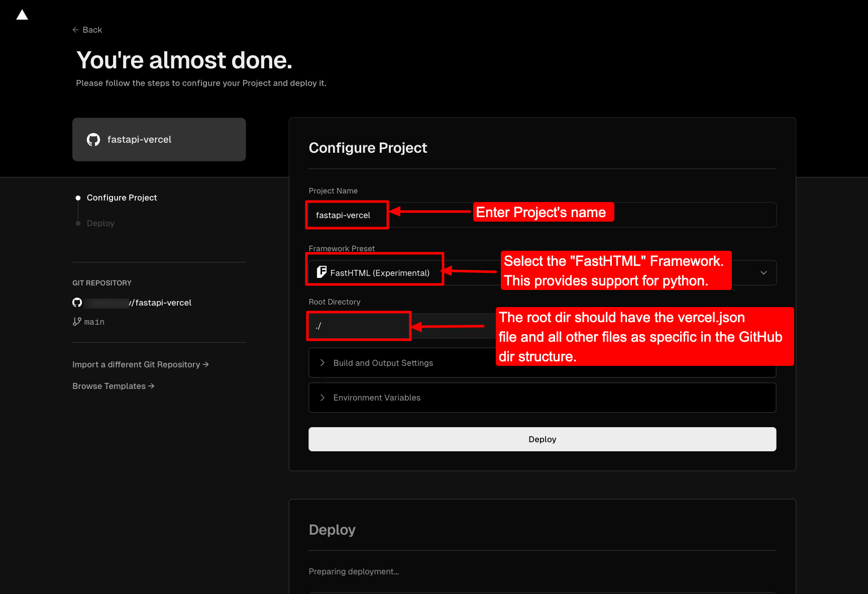The width and height of the screenshot is (868, 594).
Task: Click the fastapi-vercel repository card
Action: pos(159,140)
